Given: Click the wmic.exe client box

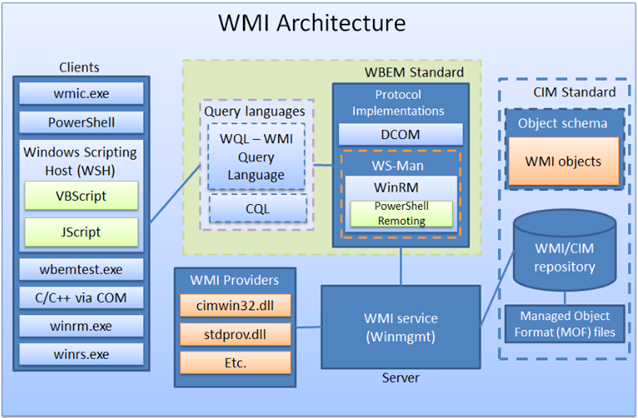Looking at the screenshot, I should 81,94.
